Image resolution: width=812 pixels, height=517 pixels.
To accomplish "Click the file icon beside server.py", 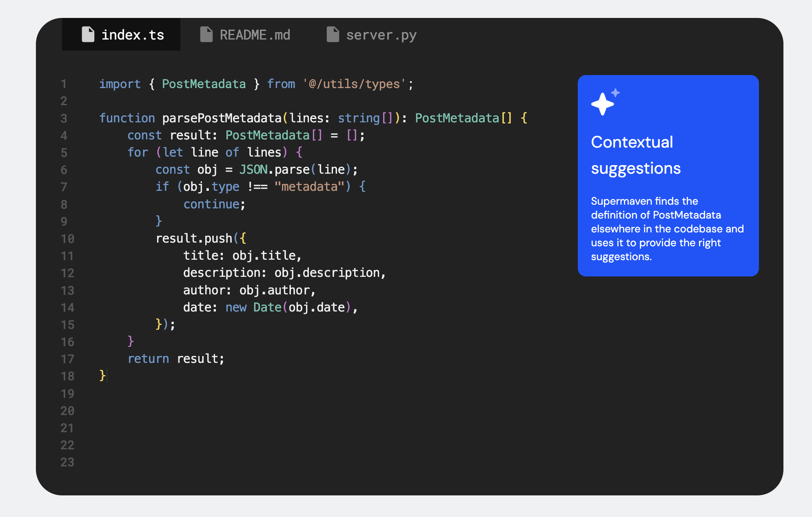I will [x=333, y=34].
